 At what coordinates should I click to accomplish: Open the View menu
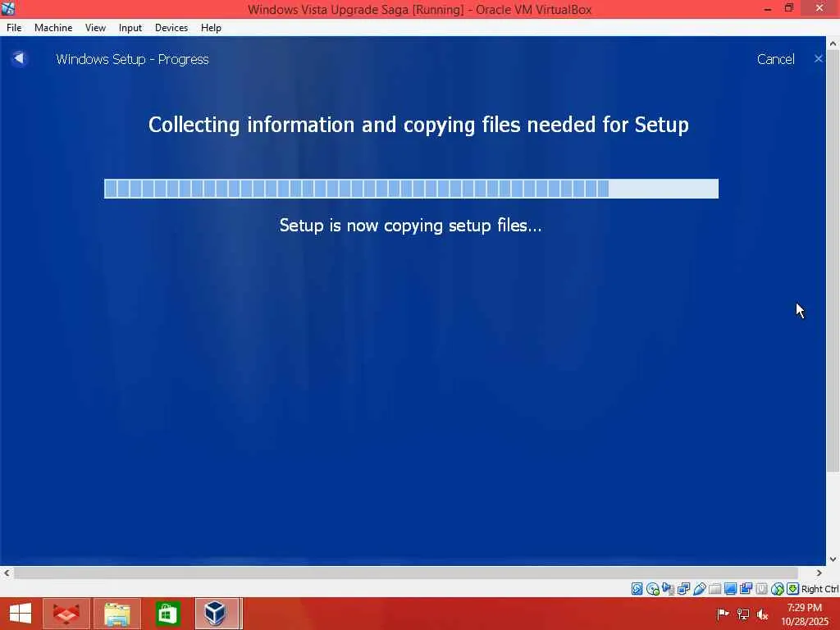click(95, 28)
